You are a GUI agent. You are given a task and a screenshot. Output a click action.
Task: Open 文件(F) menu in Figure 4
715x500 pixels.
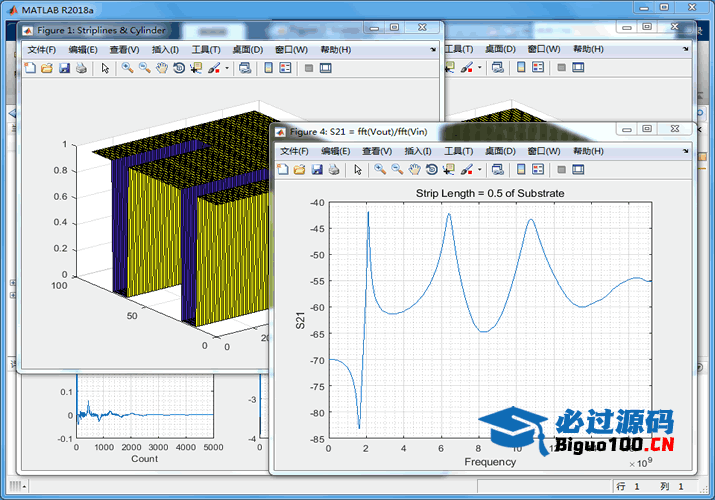294,151
